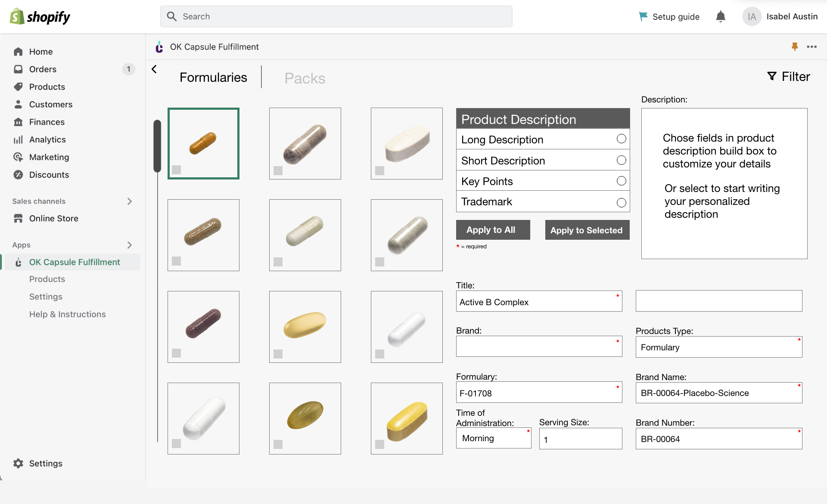Click the Setup guide flag icon
Viewport: 827px width, 504px height.
[643, 16]
